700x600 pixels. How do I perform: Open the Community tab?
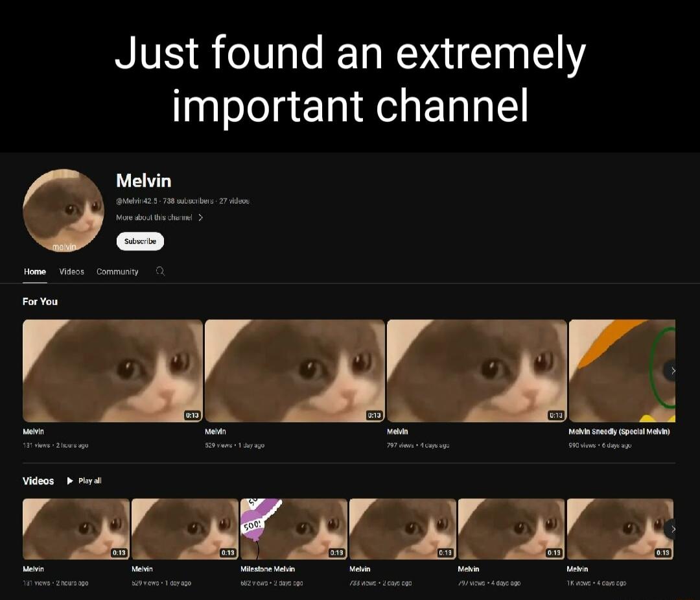[x=117, y=272]
